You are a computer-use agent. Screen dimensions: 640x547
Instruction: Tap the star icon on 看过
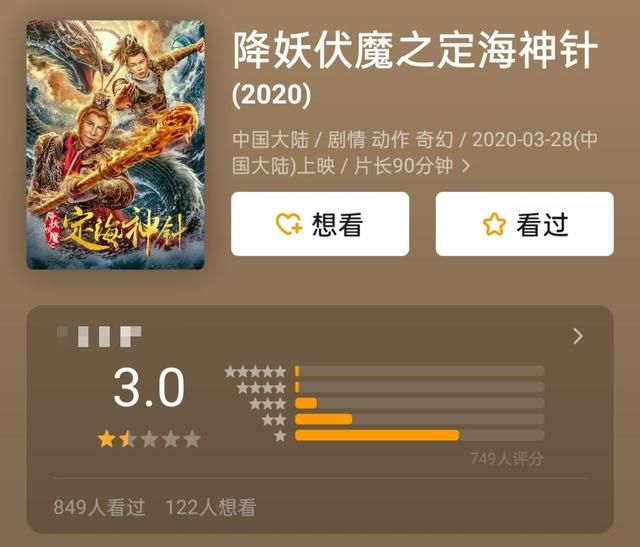coord(494,224)
